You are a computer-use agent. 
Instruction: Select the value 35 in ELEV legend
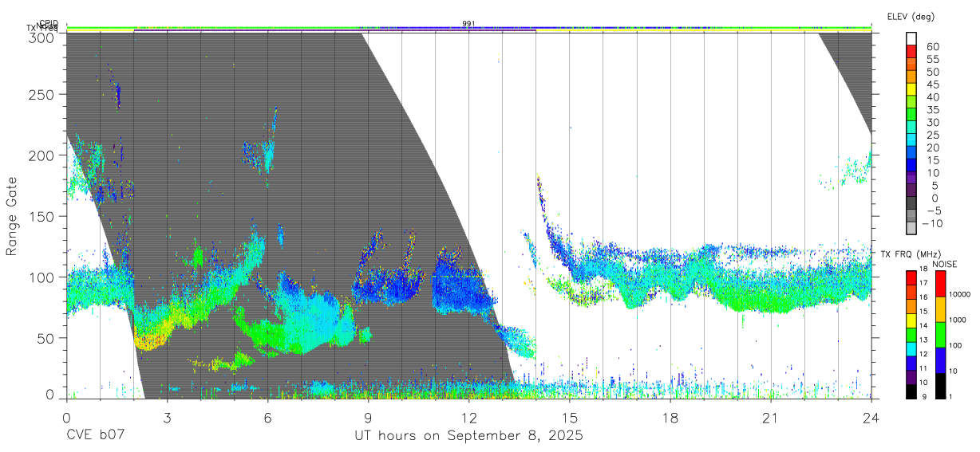(x=932, y=110)
